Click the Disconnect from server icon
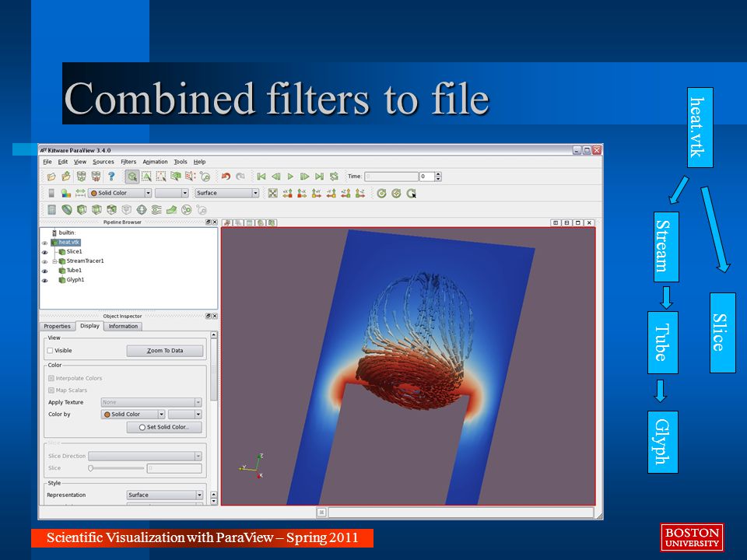The width and height of the screenshot is (747, 560). 96,177
